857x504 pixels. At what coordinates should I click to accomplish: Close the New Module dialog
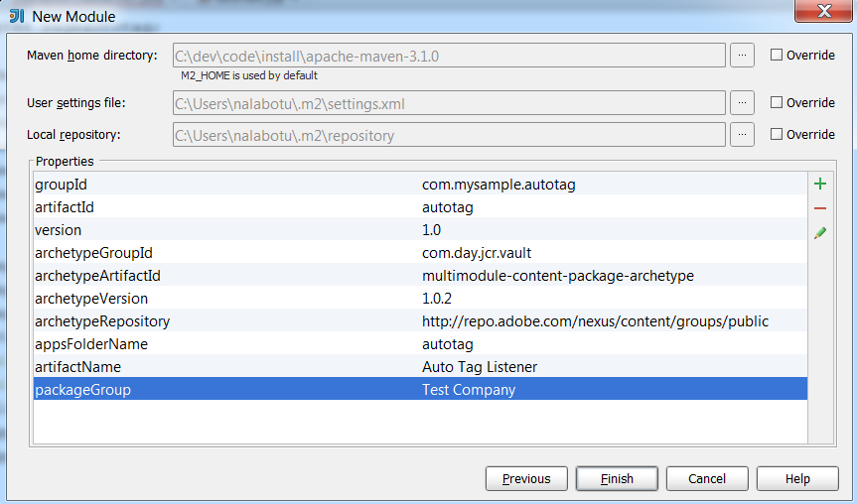click(x=821, y=12)
